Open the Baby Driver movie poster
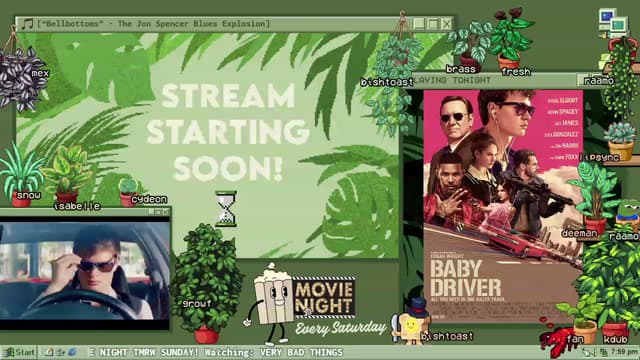This screenshot has height=360, width=640. coord(503,206)
